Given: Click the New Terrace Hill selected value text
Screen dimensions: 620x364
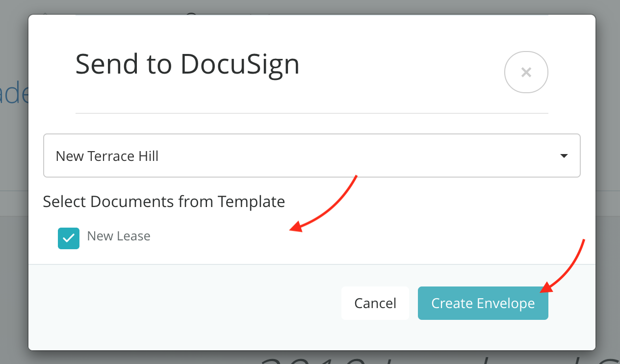Looking at the screenshot, I should (x=107, y=156).
